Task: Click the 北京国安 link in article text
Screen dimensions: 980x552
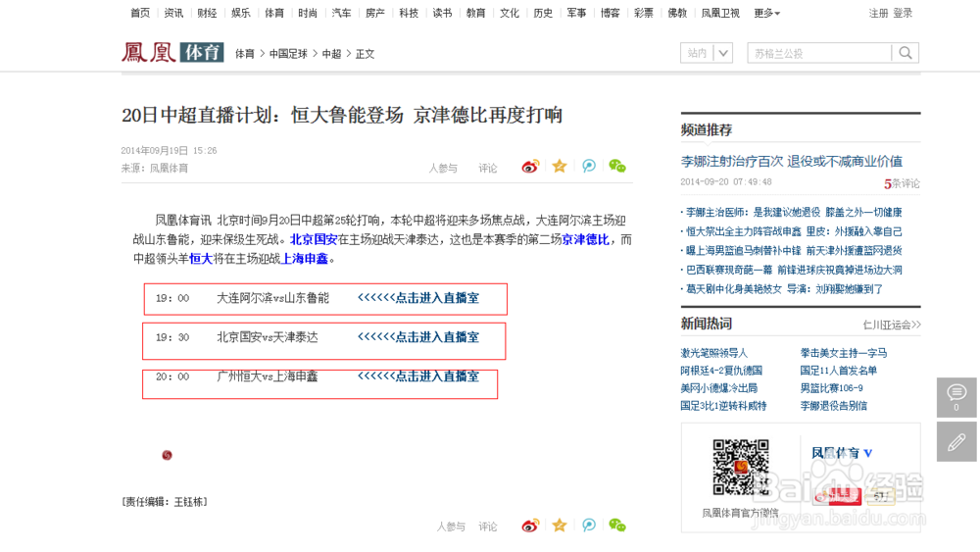Action: (x=314, y=239)
